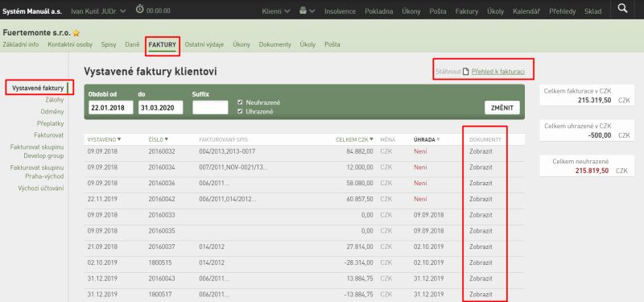The image size is (644, 302).
Task: Uncheck the Uhrazené checkbox
Action: [x=240, y=111]
